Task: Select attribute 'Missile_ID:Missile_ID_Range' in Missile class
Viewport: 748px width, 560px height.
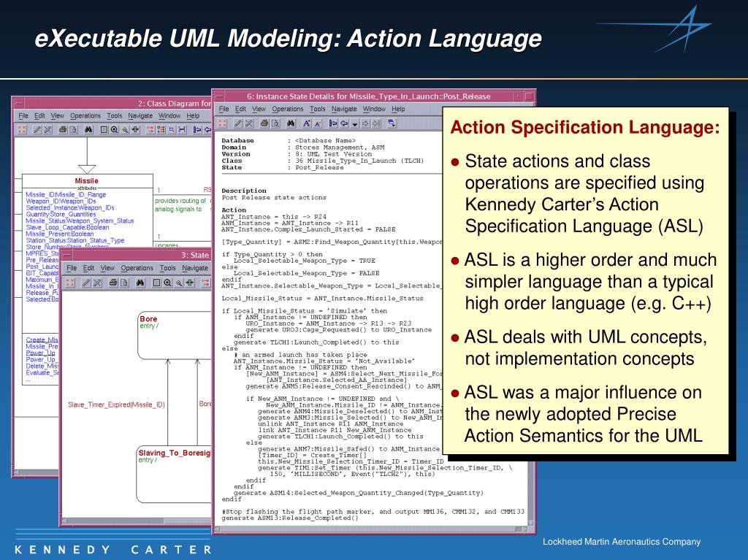Action: (66, 195)
